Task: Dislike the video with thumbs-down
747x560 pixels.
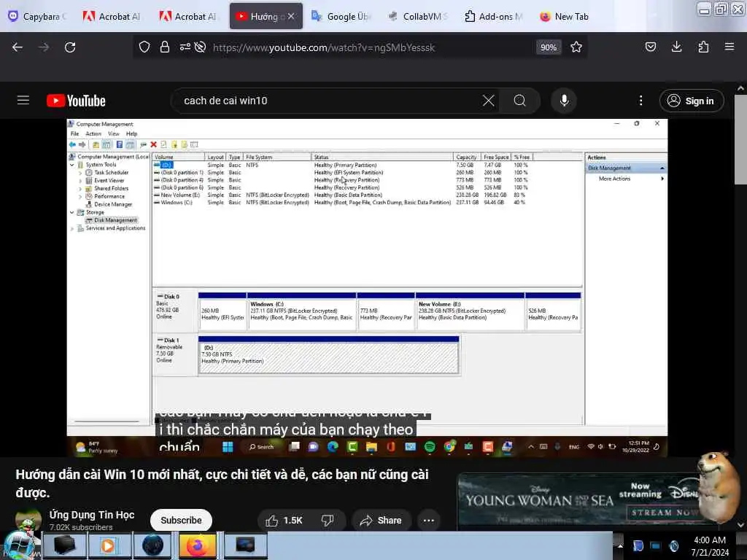Action: pos(328,521)
